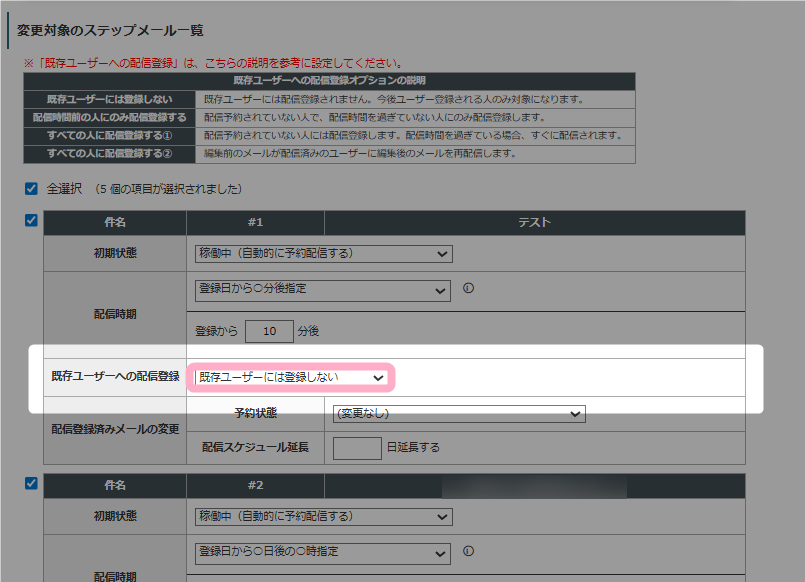Uncheck the checkbox for step mail #1

(31, 221)
